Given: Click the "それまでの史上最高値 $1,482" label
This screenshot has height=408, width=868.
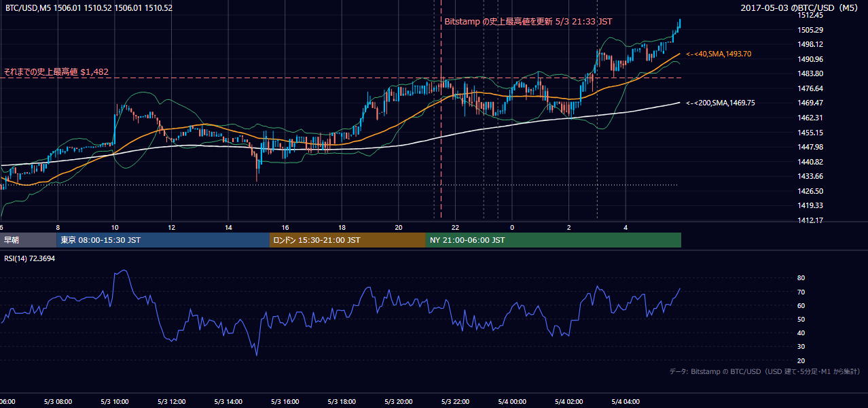Looking at the screenshot, I should (x=56, y=71).
